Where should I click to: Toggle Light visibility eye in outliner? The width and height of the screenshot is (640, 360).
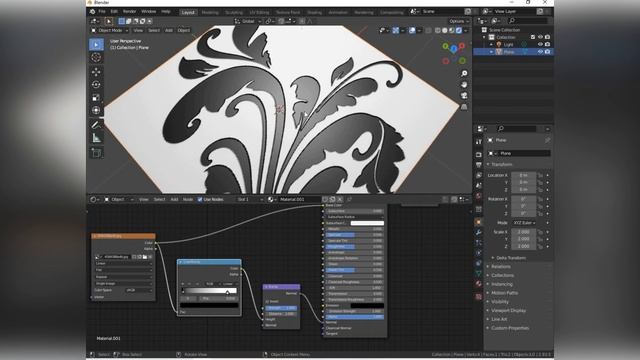[x=540, y=44]
